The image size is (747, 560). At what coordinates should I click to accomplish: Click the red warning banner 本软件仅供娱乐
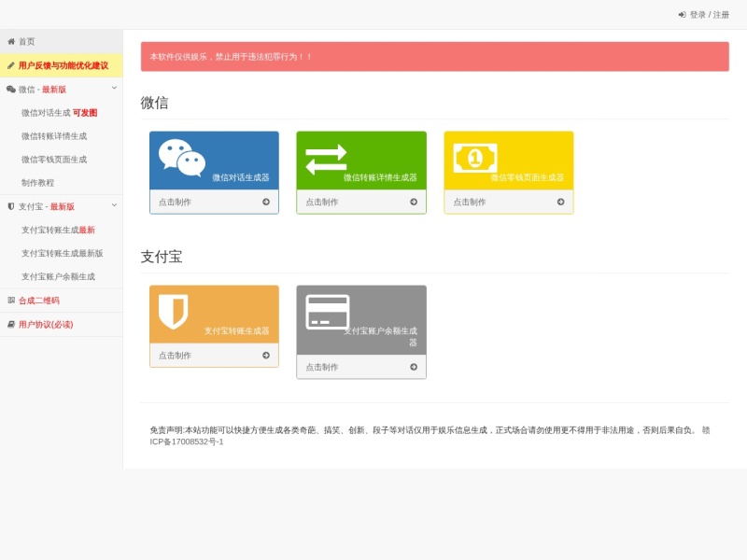tap(434, 57)
